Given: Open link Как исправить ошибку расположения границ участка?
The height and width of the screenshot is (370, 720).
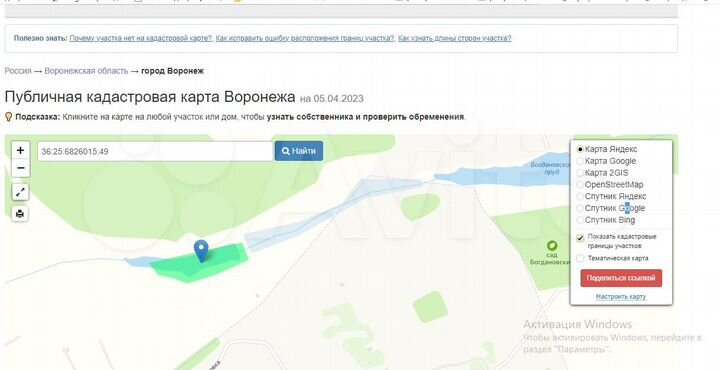Looking at the screenshot, I should (305, 38).
